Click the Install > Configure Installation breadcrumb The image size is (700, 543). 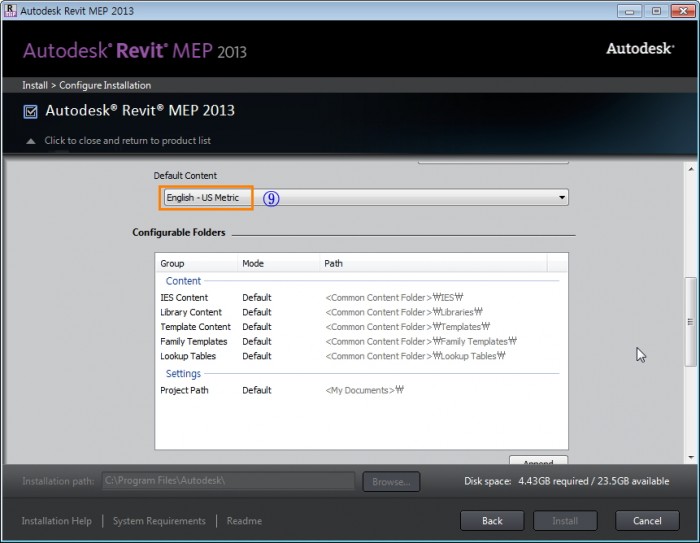point(86,85)
